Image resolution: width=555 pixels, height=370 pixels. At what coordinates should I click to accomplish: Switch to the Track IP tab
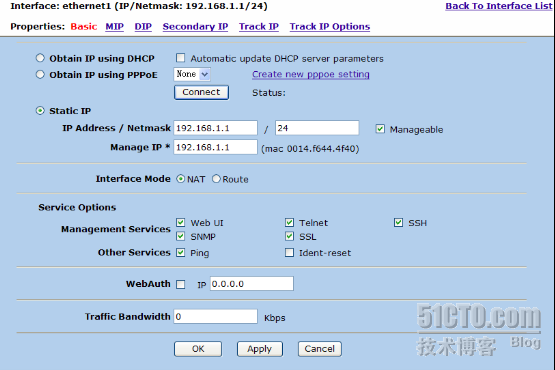[x=259, y=27]
